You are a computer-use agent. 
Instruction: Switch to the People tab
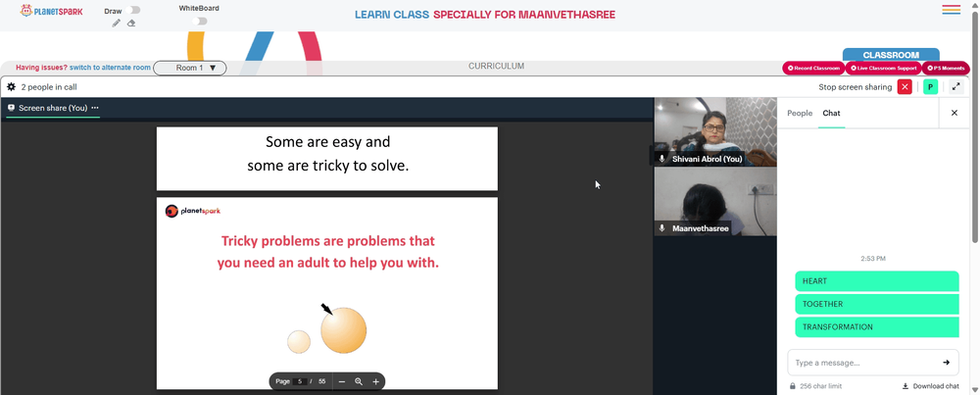pyautogui.click(x=800, y=113)
